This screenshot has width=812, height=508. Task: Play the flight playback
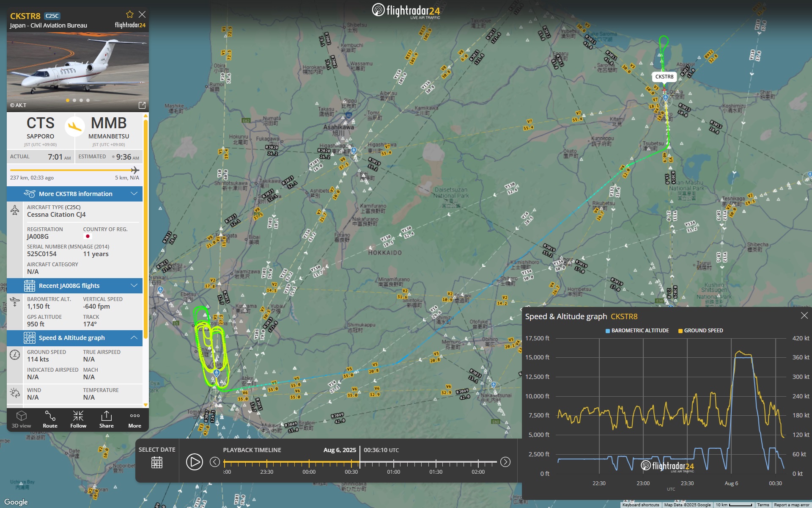tap(195, 462)
